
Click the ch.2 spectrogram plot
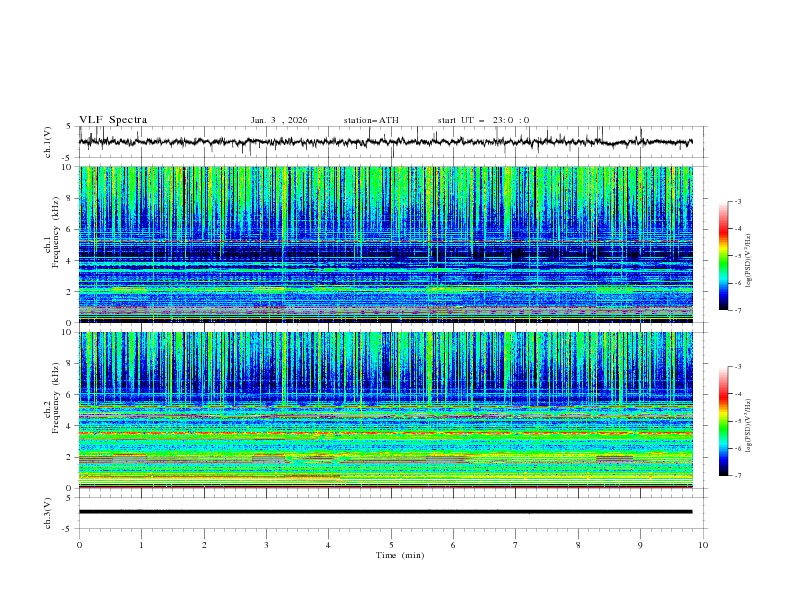click(x=386, y=410)
